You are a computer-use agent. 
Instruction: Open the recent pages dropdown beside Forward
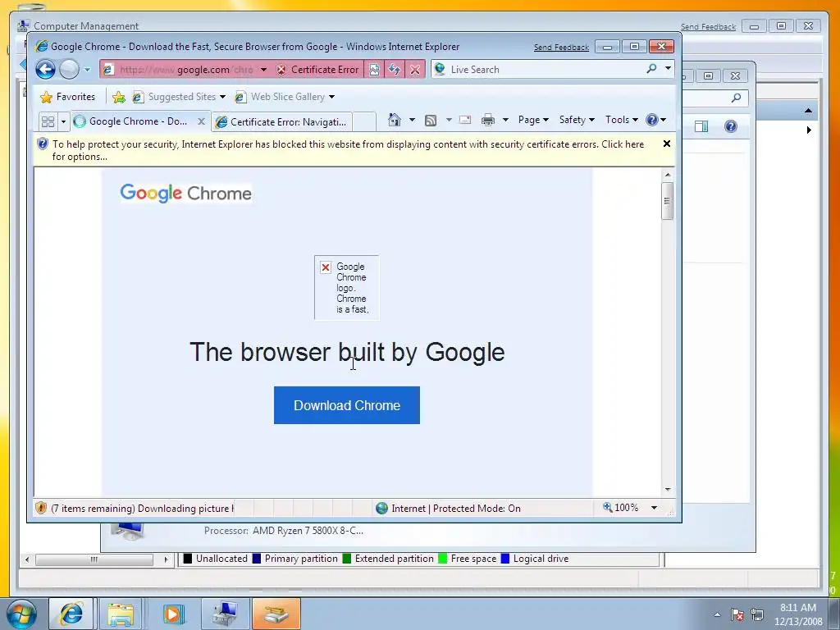pyautogui.click(x=87, y=70)
